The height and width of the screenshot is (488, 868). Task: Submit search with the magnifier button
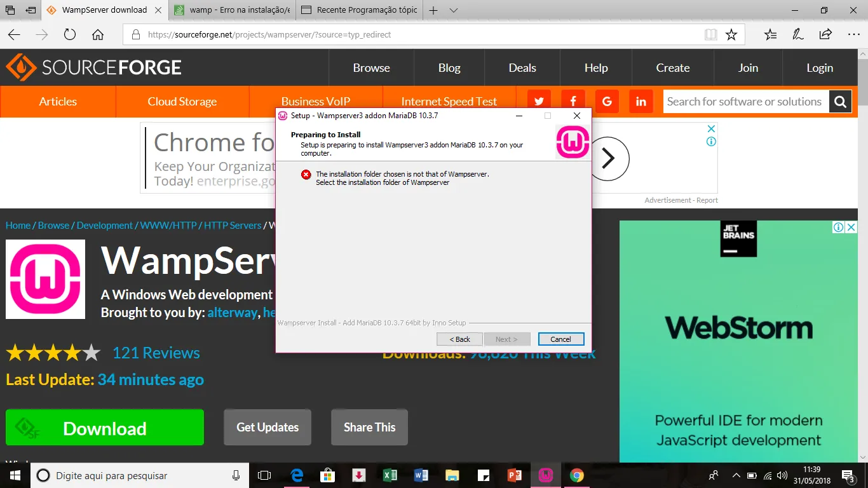tap(840, 102)
